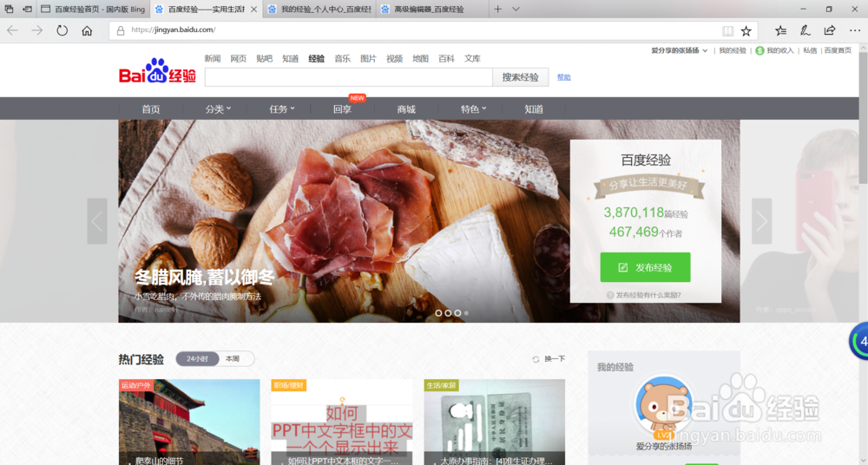
Task: Click the set tabs aside icon
Action: [x=27, y=9]
